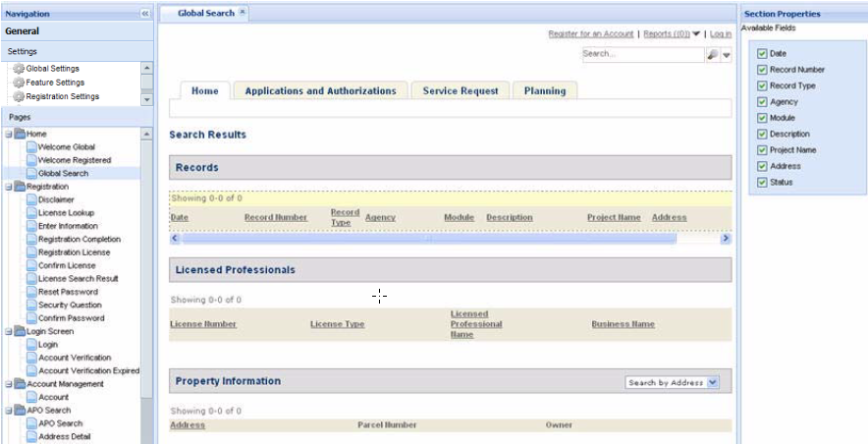868x445 pixels.
Task: Switch to the Service Request tab
Action: pos(460,91)
